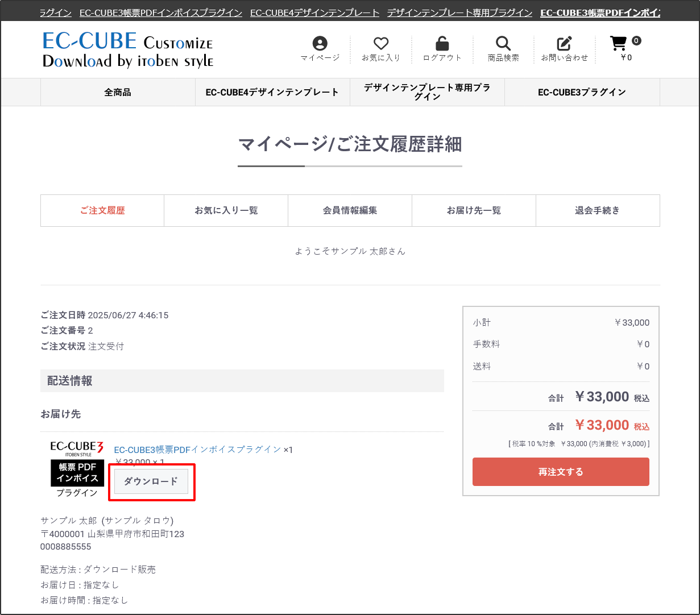Screen dimensions: 700x615
Task: Click ご注文状況 注文受付 text
Action: [x=82, y=346]
